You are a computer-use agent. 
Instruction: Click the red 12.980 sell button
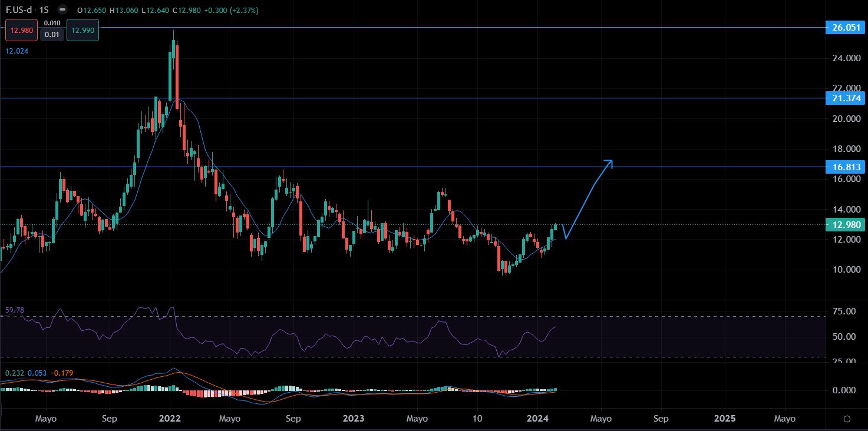(22, 29)
